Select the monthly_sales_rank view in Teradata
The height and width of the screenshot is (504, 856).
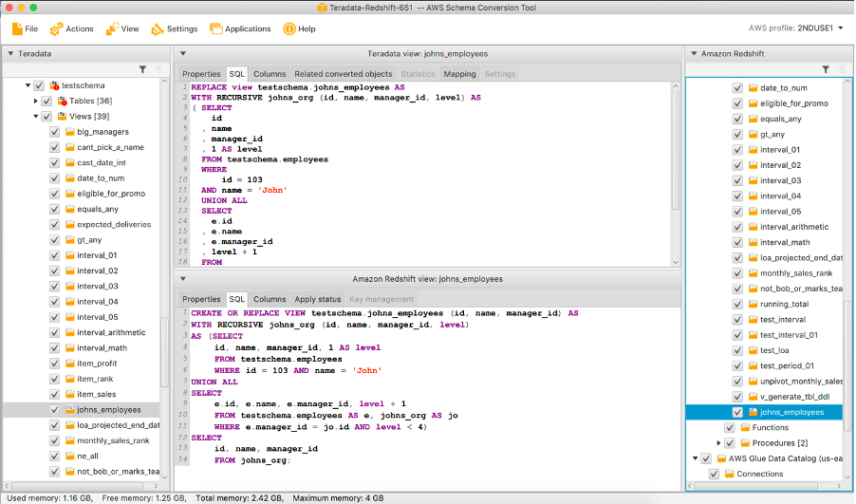[113, 440]
